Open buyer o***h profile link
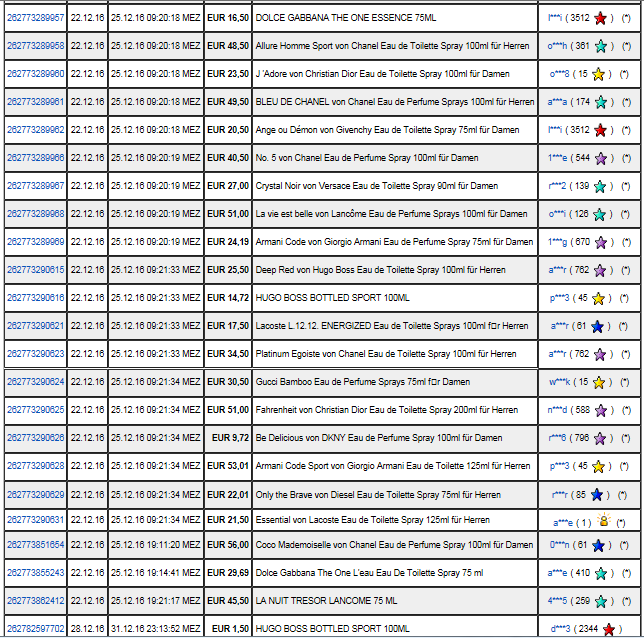This screenshot has width=644, height=638. tap(557, 46)
